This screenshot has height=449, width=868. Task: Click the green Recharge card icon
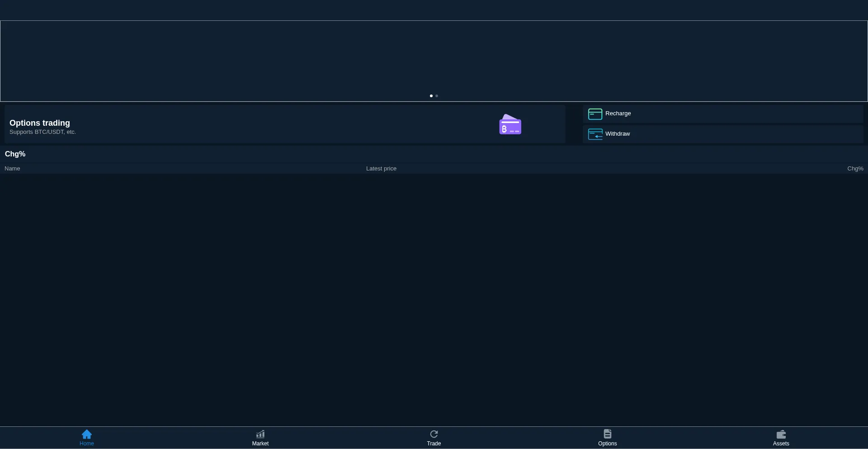pyautogui.click(x=595, y=114)
